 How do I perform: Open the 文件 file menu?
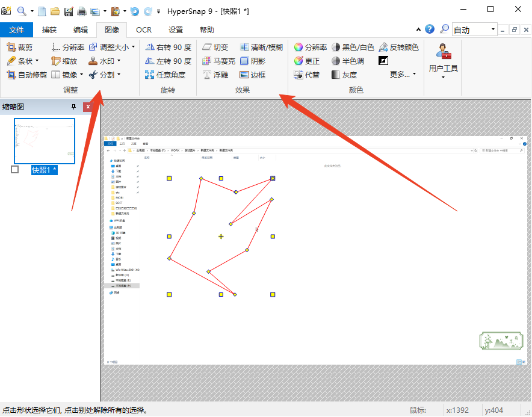(17, 29)
